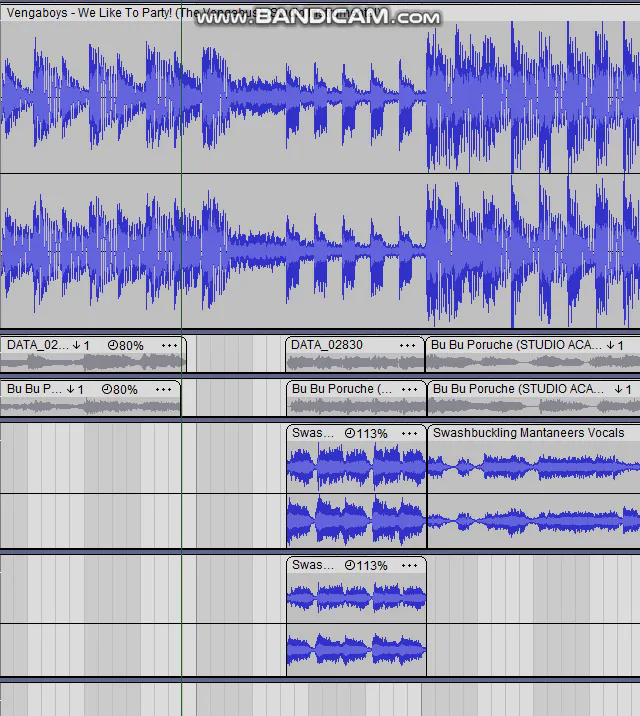
Task: Click the 113% speed clock on the lowest track's Swas... clip
Action: coord(366,565)
